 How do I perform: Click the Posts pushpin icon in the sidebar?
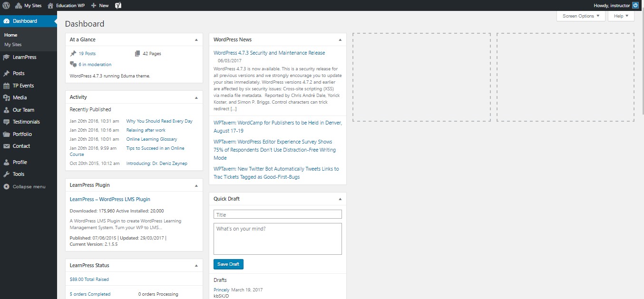coord(6,73)
